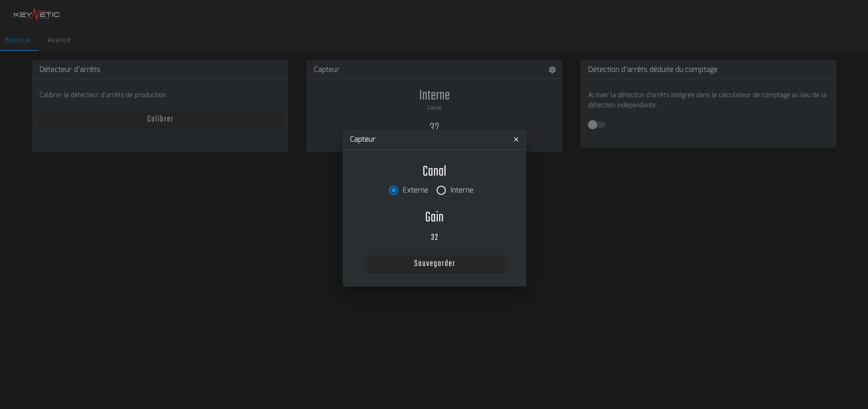Viewport: 868px width, 409px height.
Task: Click the 'Calibrer le détecteur d'arrêts' text
Action: 103,95
